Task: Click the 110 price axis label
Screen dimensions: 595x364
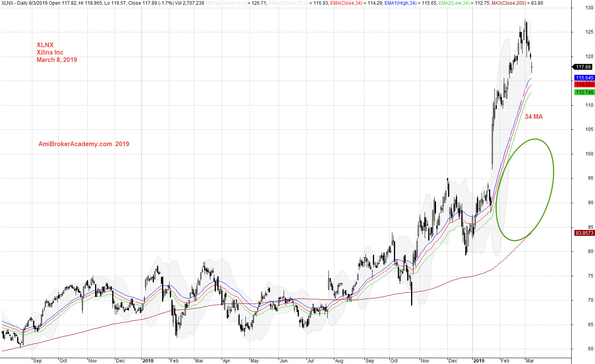Action: coord(590,105)
